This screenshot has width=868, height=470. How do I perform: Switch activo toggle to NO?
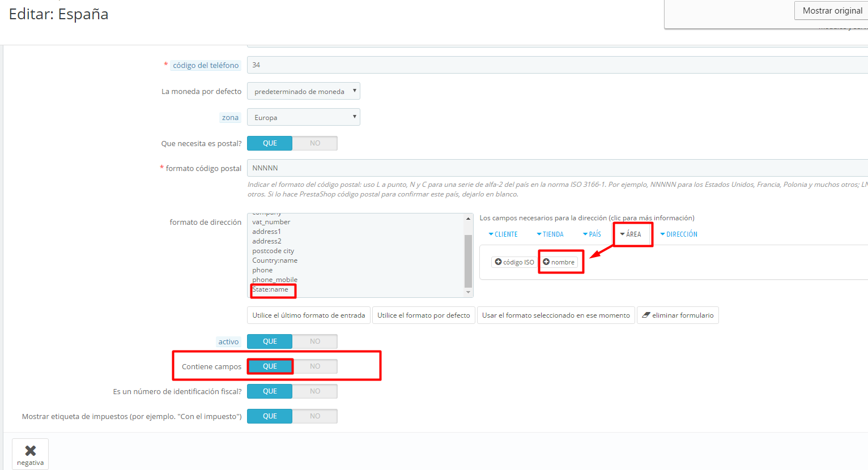(315, 341)
